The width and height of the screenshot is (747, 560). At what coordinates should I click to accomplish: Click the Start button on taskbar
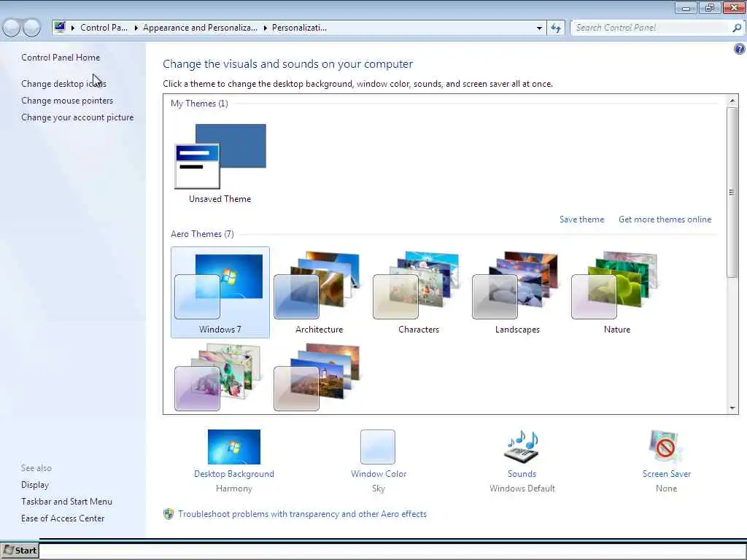coord(20,551)
